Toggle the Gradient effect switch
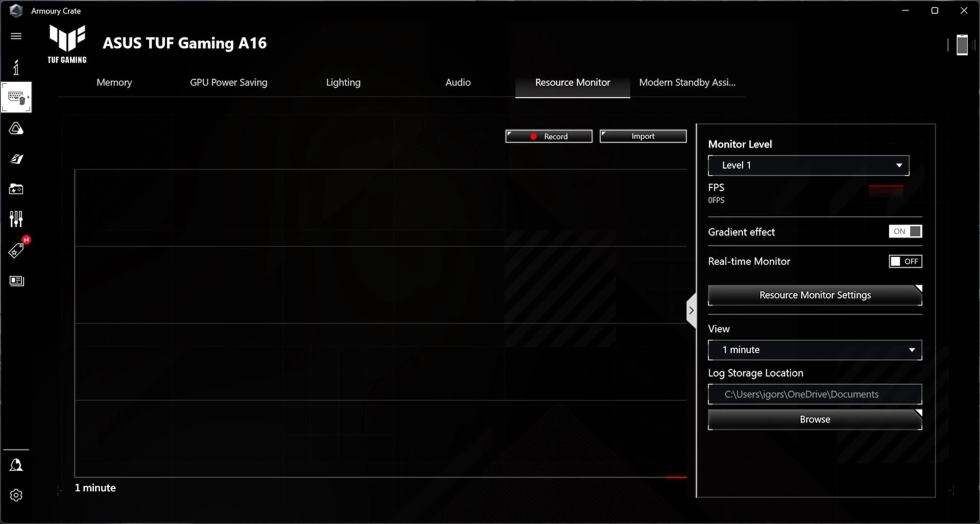This screenshot has width=980, height=524. pos(905,232)
